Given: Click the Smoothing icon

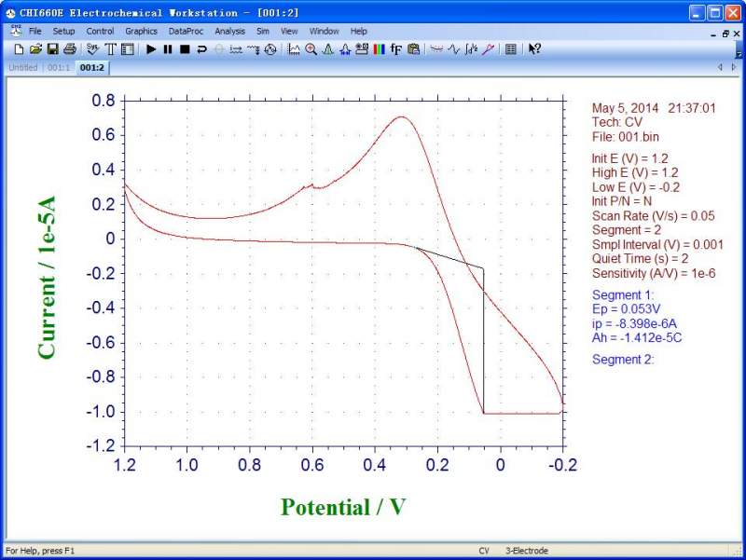Looking at the screenshot, I should pos(436,49).
